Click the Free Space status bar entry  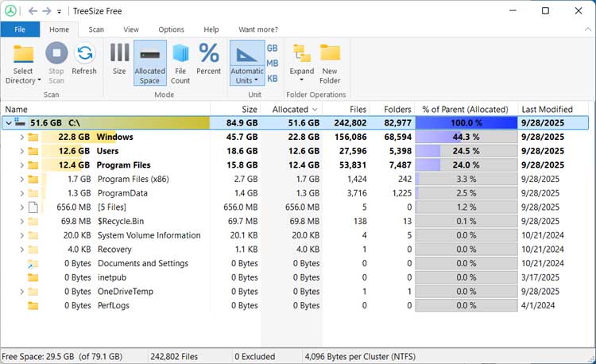click(x=62, y=357)
